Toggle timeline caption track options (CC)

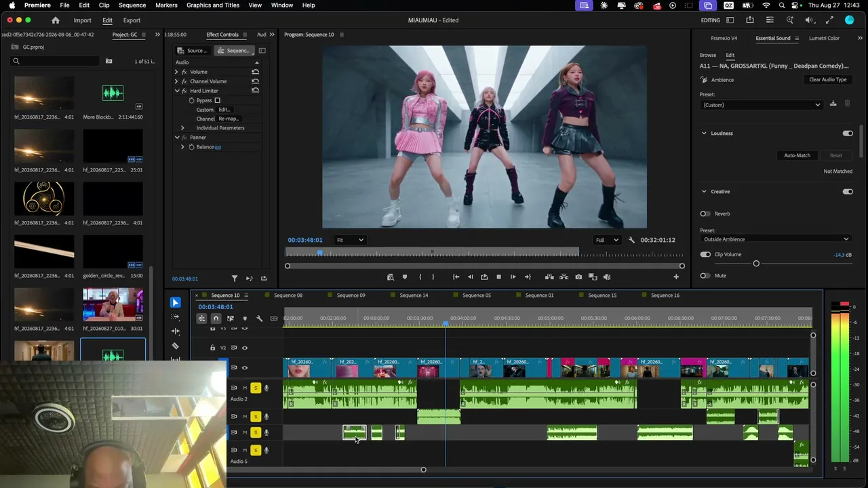pos(274,319)
